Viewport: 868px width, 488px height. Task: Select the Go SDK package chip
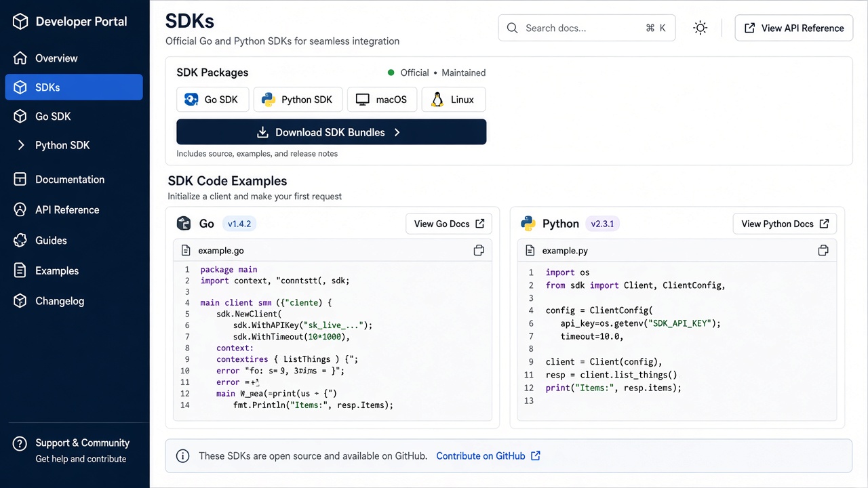213,100
